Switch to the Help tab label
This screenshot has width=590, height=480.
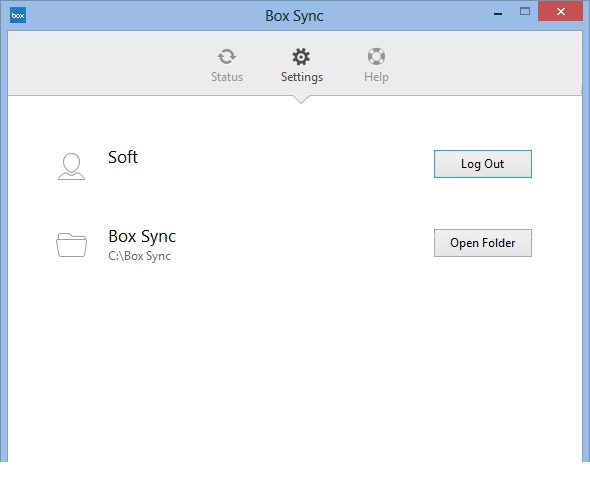pos(376,77)
